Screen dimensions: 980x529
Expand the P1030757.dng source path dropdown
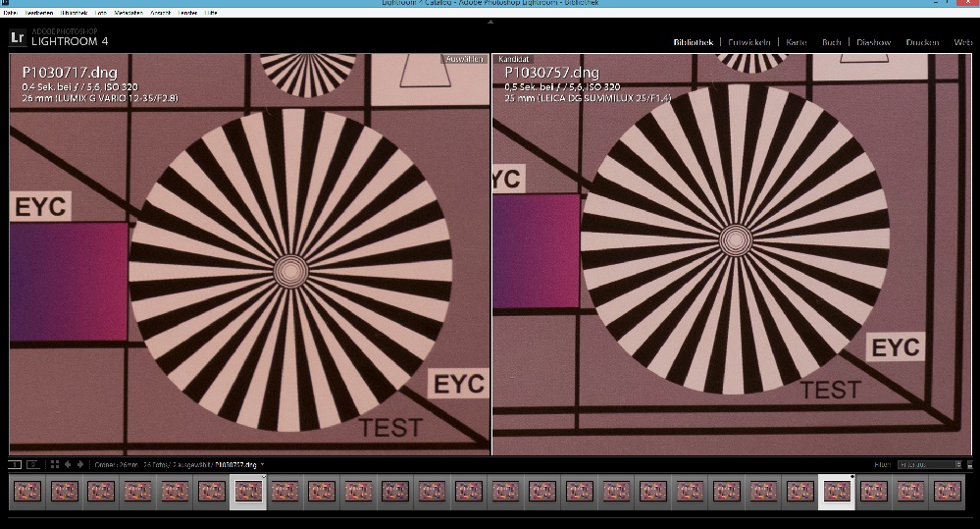coord(263,464)
